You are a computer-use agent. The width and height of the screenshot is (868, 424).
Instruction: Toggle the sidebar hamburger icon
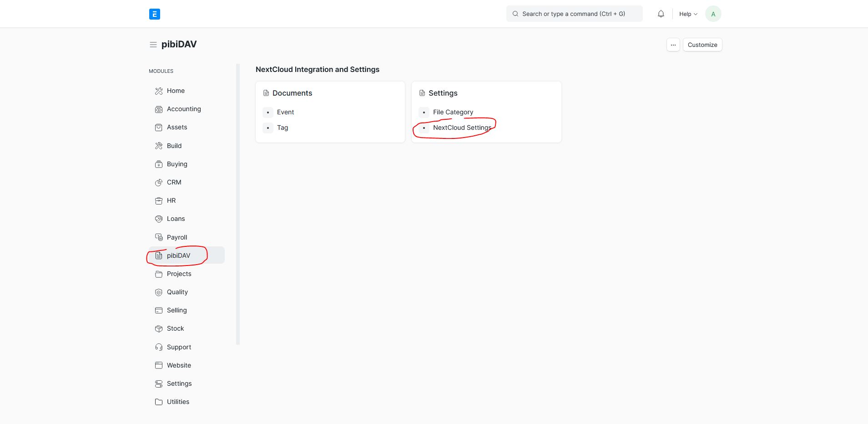(x=153, y=45)
